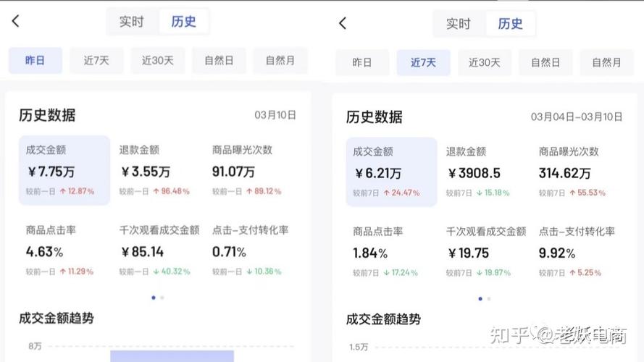
Task: Select 成交金额 ¥6.21万 card
Action: (x=391, y=172)
